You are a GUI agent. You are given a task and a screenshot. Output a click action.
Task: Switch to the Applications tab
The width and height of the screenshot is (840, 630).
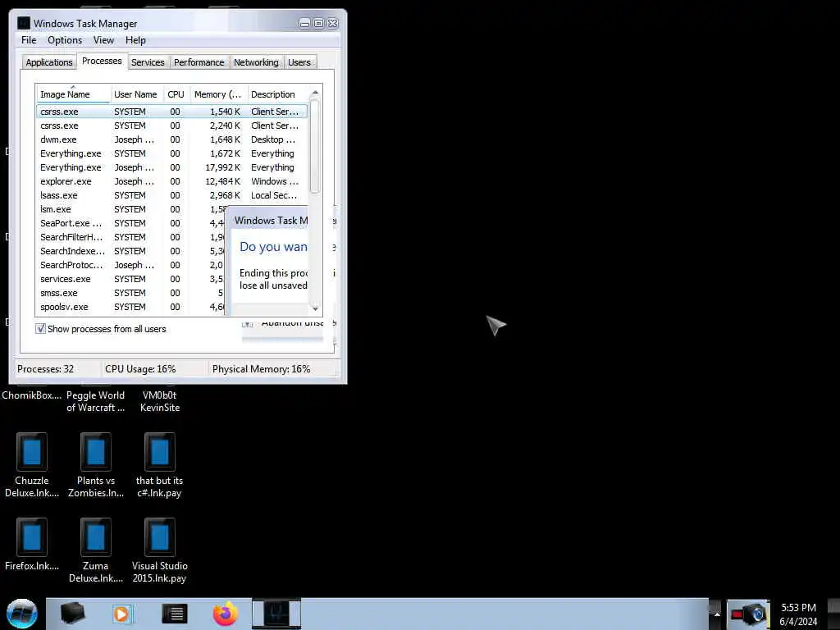point(48,62)
